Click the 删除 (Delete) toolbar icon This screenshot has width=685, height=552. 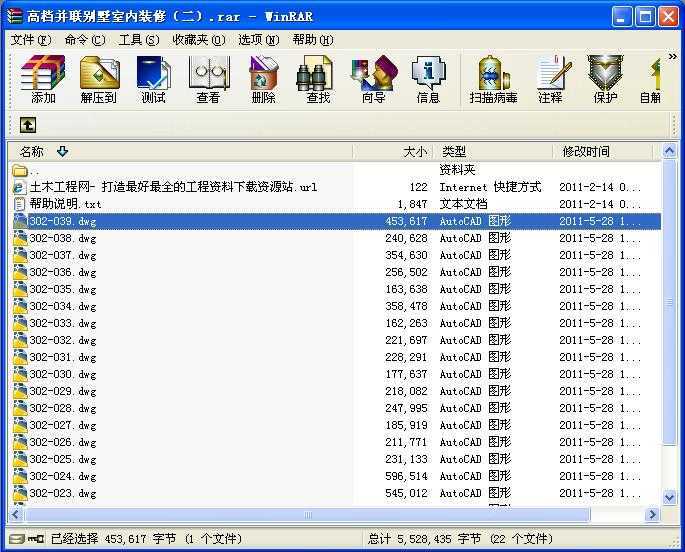click(x=263, y=79)
